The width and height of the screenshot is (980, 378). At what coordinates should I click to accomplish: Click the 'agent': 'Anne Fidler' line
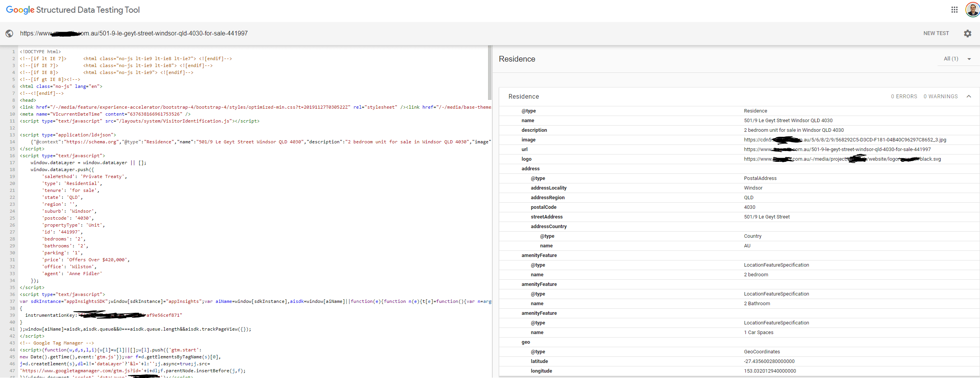(x=72, y=274)
